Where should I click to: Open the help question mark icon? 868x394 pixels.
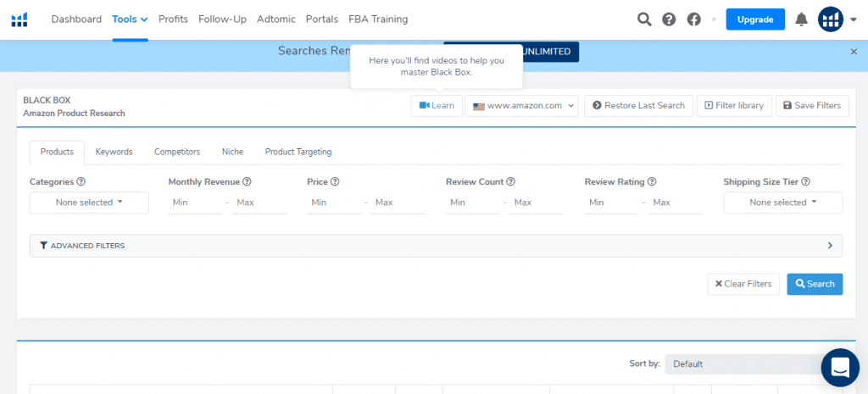[x=669, y=19]
